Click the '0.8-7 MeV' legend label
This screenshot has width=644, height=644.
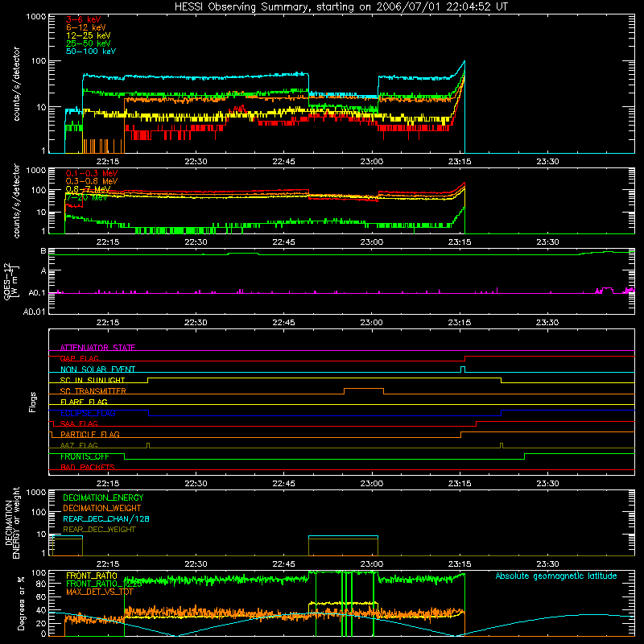pyautogui.click(x=88, y=189)
